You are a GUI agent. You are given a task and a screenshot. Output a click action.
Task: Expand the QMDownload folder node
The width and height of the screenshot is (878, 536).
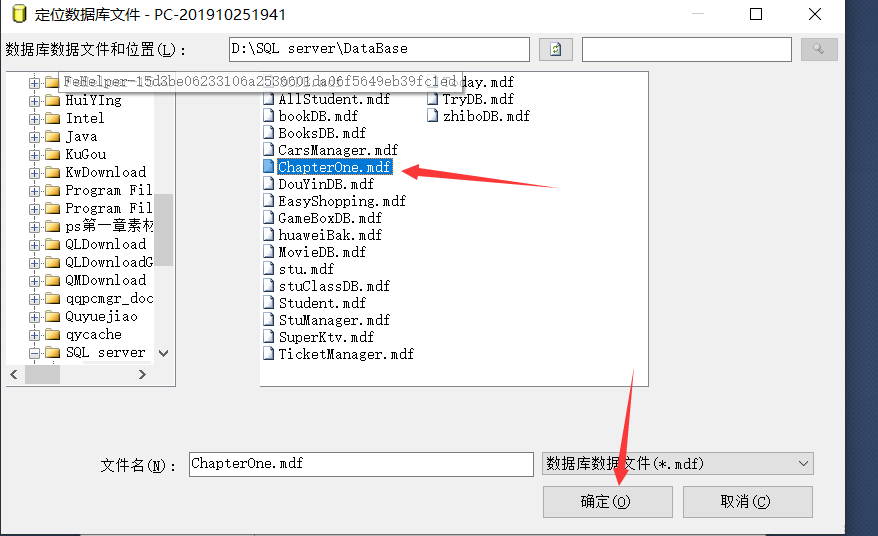point(34,281)
